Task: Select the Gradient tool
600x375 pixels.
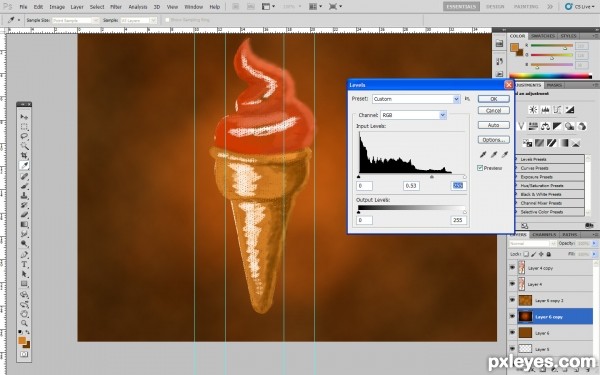Action: (x=24, y=224)
